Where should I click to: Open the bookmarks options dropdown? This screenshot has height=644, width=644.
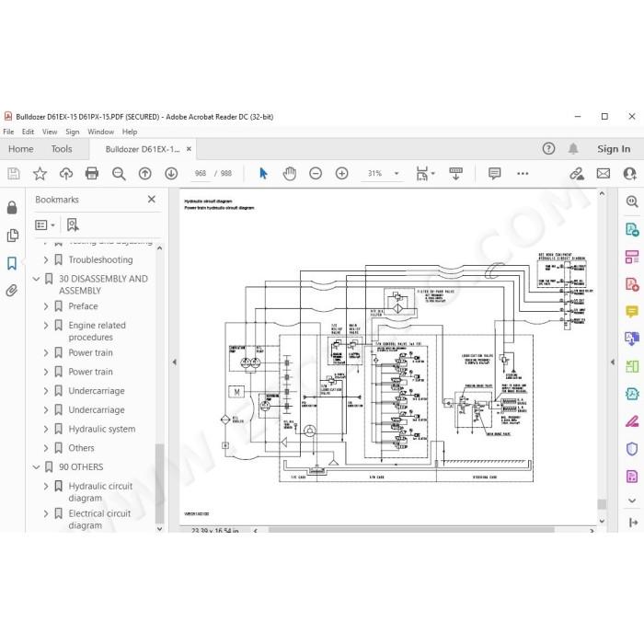coord(45,225)
